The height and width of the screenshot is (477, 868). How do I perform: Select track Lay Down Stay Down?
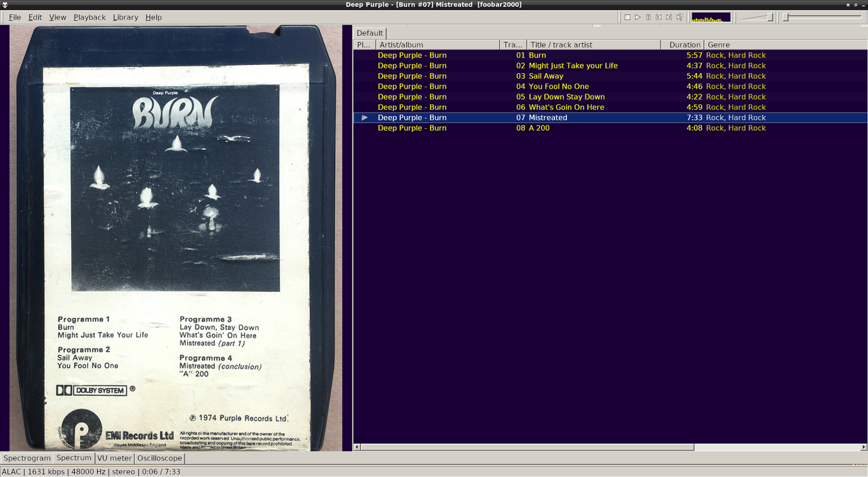(610, 97)
